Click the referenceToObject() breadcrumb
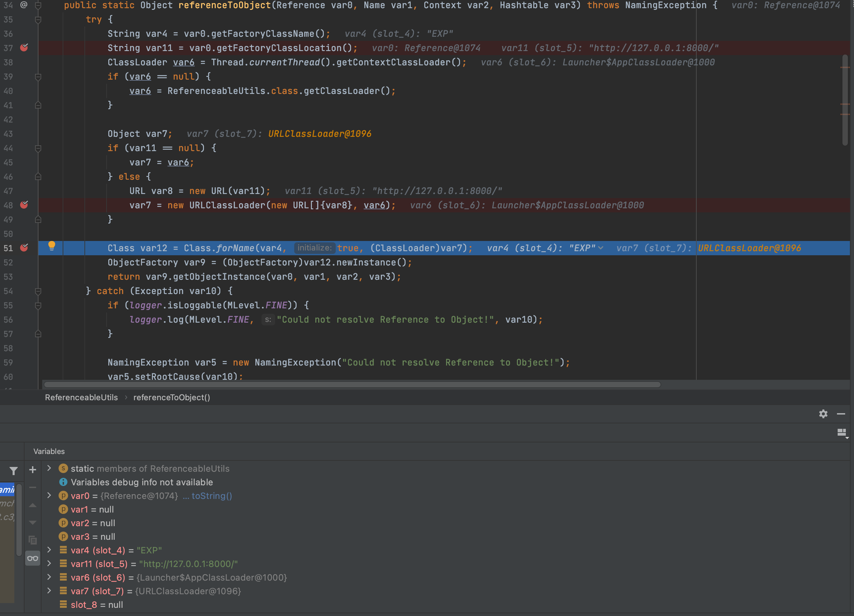 [172, 398]
